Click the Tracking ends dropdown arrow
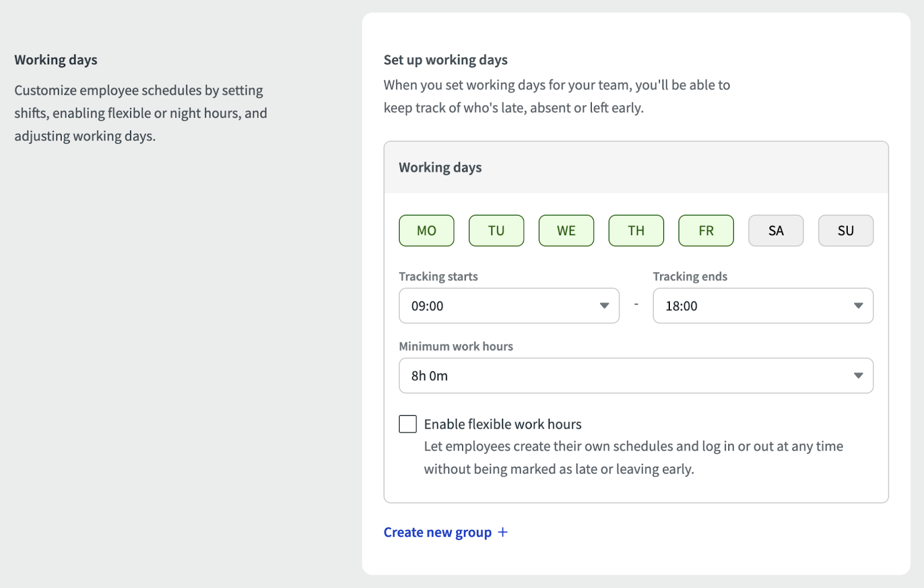 pos(858,306)
